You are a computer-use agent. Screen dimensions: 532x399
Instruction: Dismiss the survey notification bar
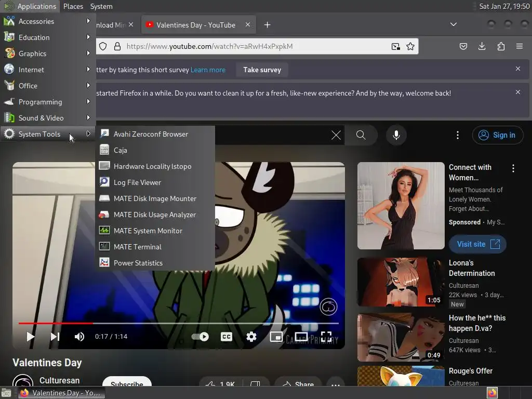click(518, 69)
